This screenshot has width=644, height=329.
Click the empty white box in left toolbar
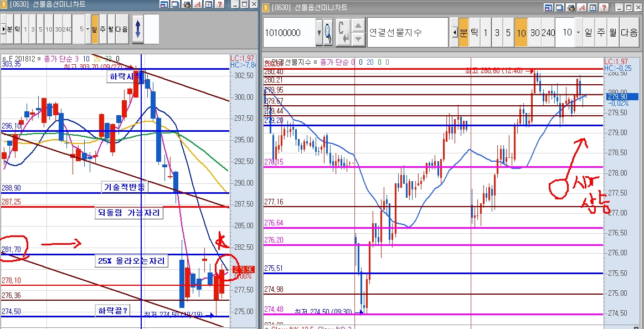click(151, 29)
